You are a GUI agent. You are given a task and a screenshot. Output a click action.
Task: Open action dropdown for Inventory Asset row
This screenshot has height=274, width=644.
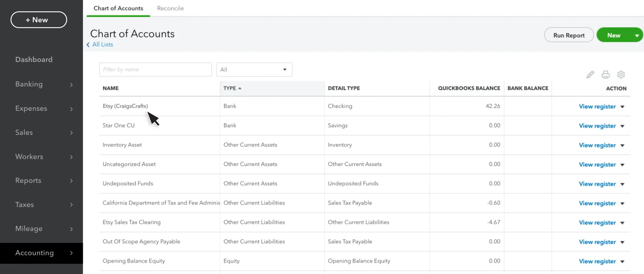[x=622, y=145]
